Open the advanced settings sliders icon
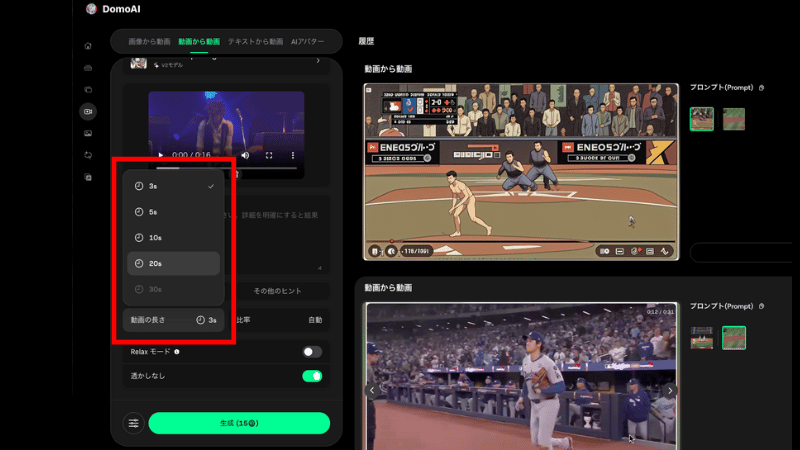Viewport: 800px width, 450px height. tap(133, 423)
